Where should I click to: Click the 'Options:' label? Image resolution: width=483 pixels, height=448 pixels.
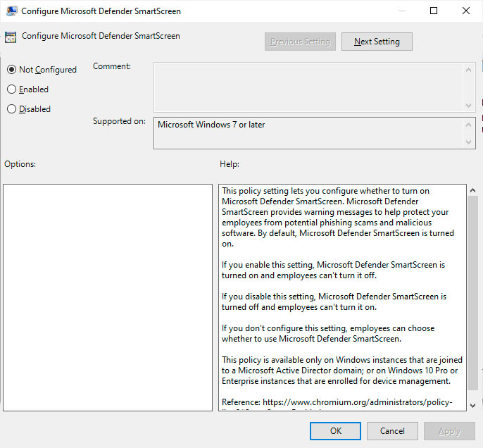point(20,164)
